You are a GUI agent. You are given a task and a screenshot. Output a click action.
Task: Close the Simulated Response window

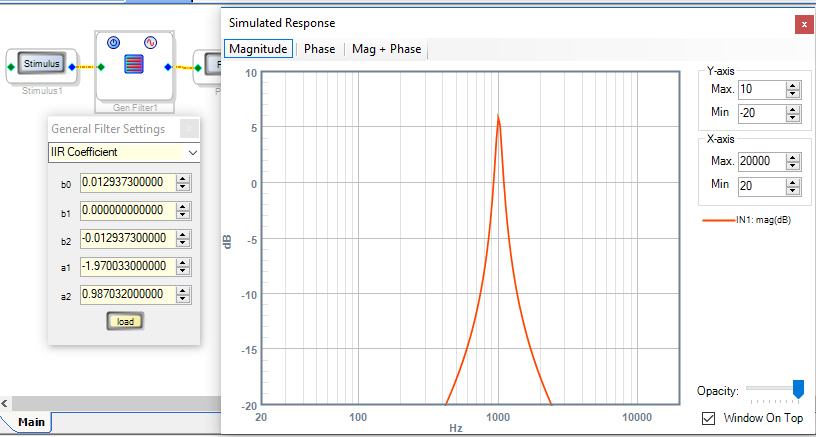(804, 25)
